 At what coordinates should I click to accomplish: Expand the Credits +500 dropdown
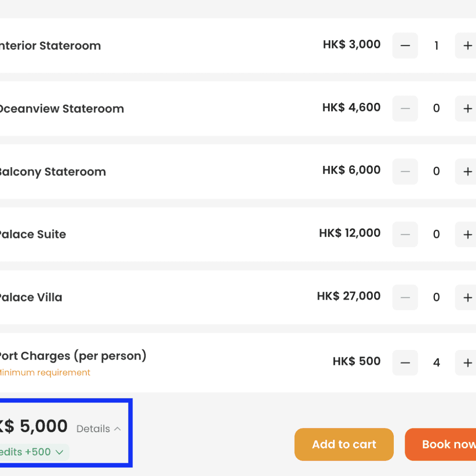[x=59, y=452]
